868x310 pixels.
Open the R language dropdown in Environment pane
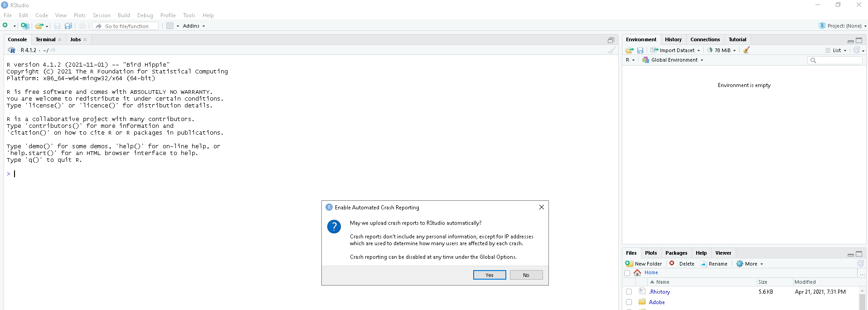pos(630,60)
